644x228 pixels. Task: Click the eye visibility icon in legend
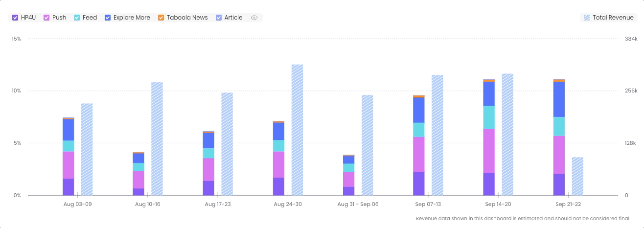(x=254, y=18)
